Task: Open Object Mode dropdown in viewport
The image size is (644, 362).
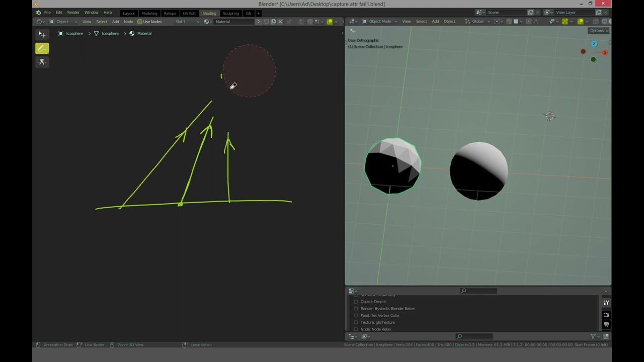Action: (380, 22)
